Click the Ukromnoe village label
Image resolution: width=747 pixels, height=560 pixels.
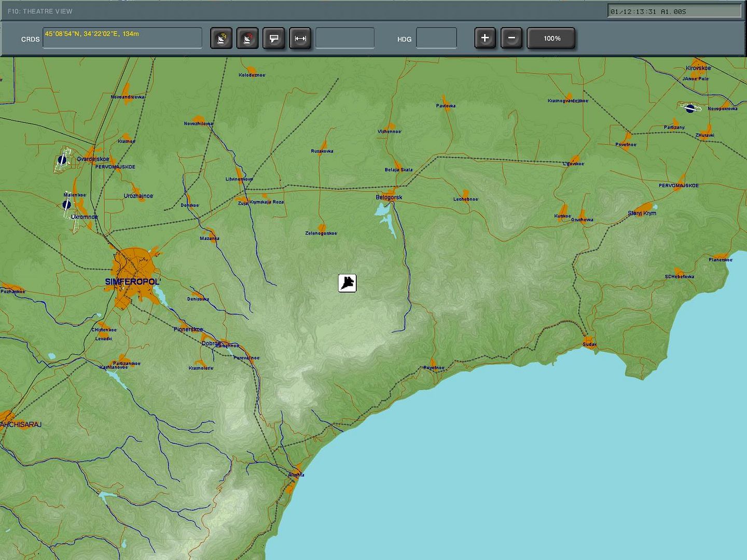(85, 217)
